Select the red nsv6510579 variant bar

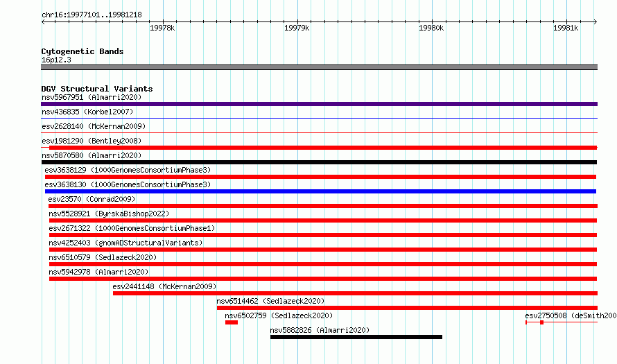[323, 264]
